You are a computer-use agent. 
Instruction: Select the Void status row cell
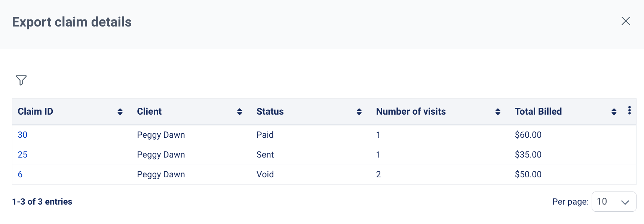265,174
